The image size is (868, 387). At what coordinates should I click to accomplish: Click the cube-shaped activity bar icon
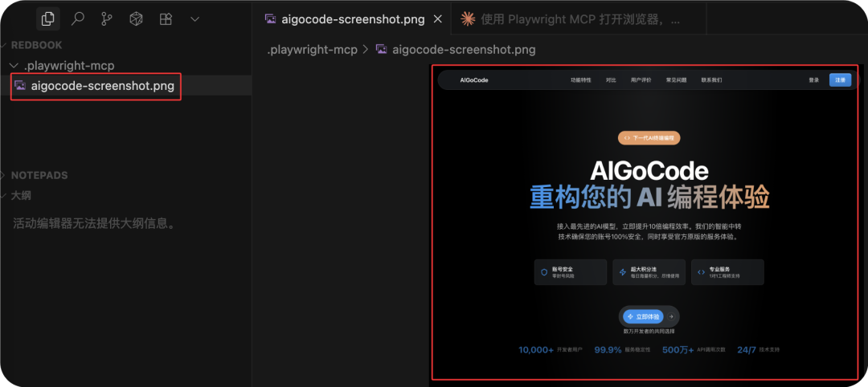coord(136,18)
